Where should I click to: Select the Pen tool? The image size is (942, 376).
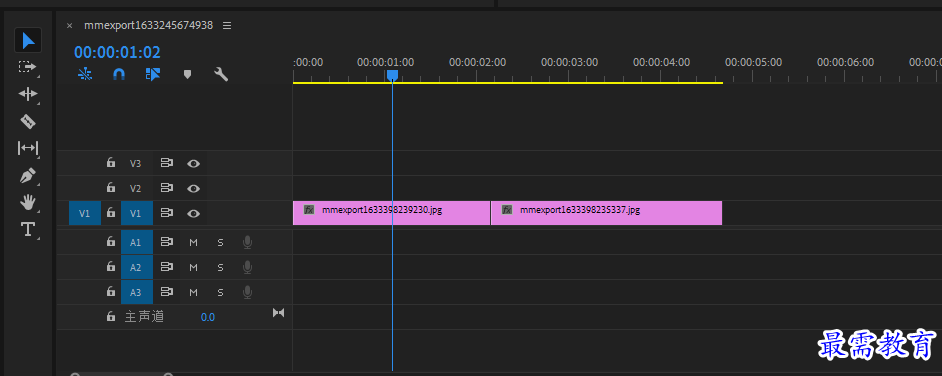tap(28, 175)
